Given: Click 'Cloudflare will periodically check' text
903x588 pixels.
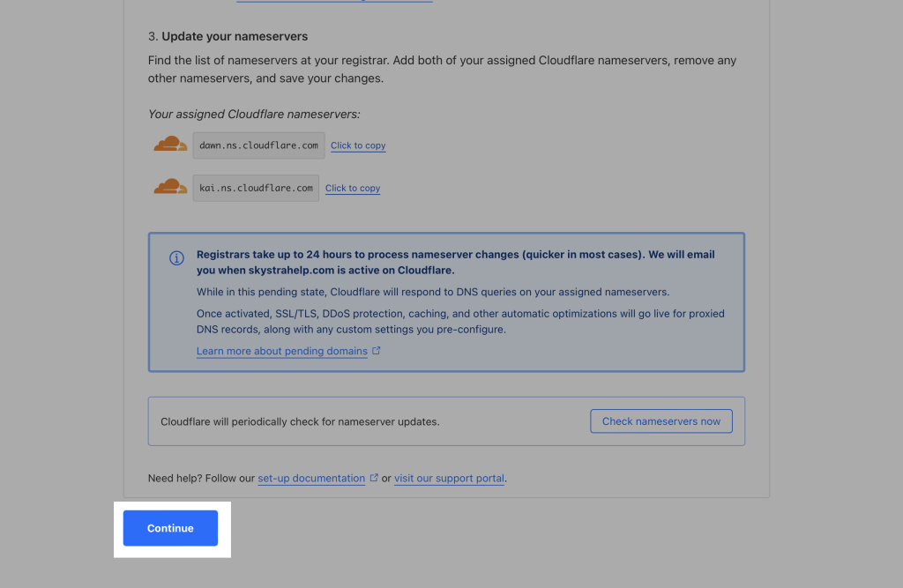Looking at the screenshot, I should pos(300,421).
